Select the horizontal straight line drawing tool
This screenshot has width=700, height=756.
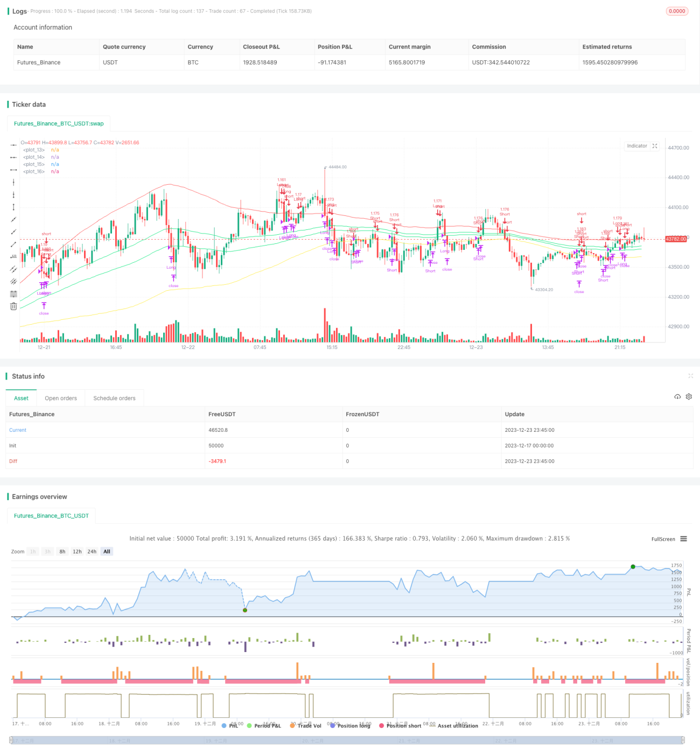pyautogui.click(x=13, y=145)
